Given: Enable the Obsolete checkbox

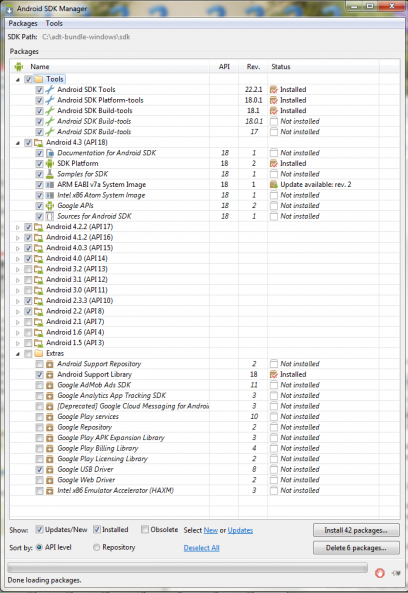Looking at the screenshot, I should click(145, 529).
